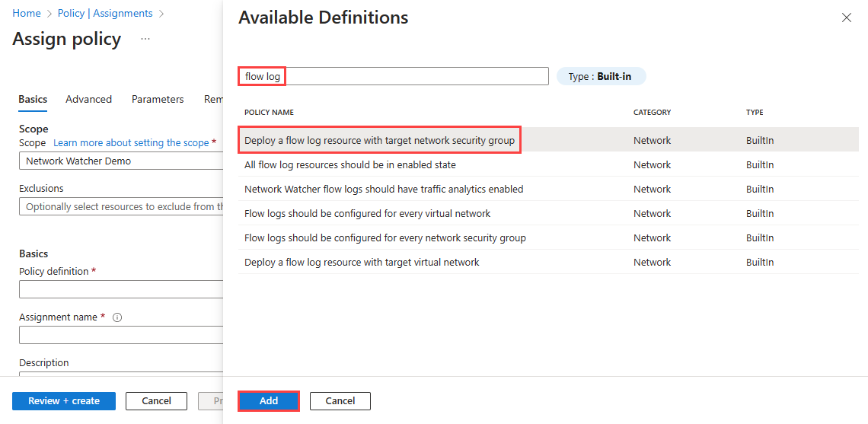Open the Learn more about scope link
This screenshot has width=868, height=424.
[131, 143]
